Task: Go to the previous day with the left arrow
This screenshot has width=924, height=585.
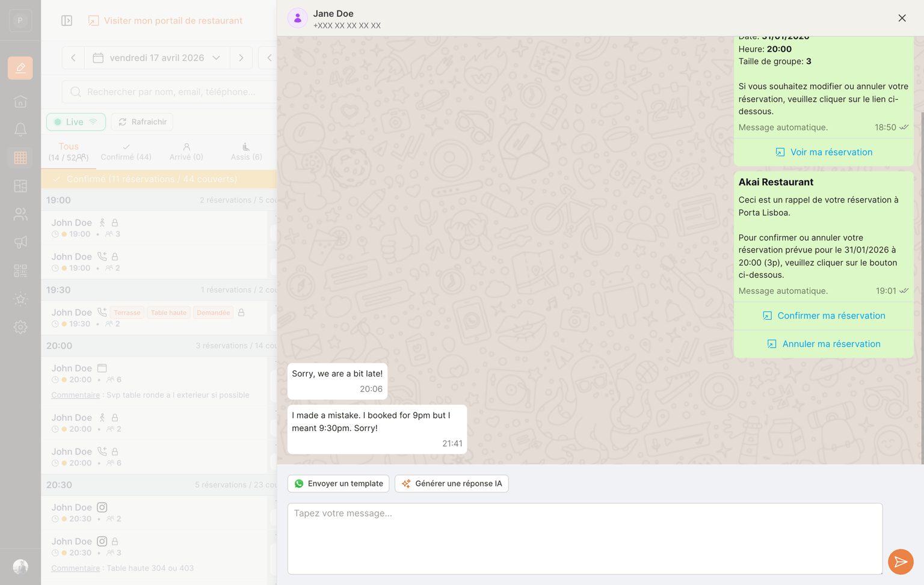Action: 73,58
